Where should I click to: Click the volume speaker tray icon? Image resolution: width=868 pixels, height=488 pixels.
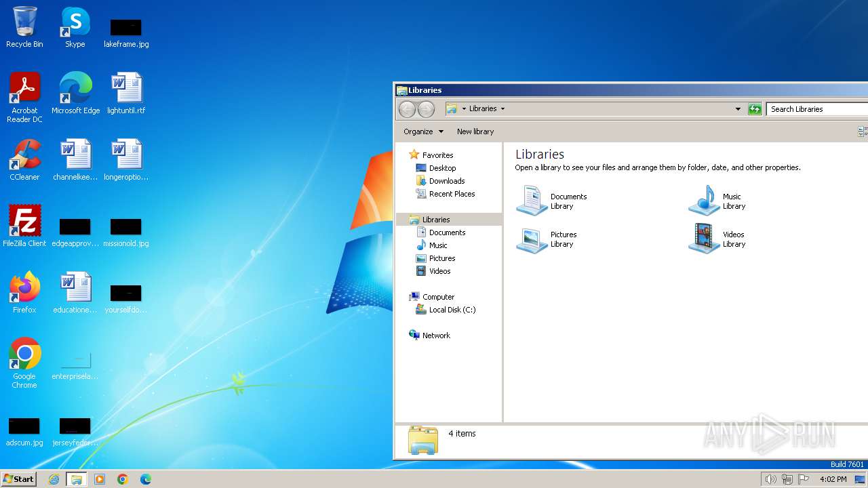pyautogui.click(x=770, y=479)
